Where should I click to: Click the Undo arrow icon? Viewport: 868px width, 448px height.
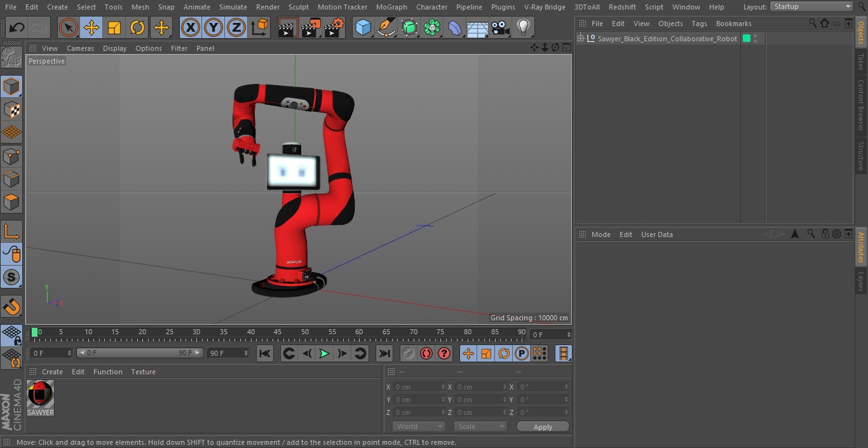17,27
